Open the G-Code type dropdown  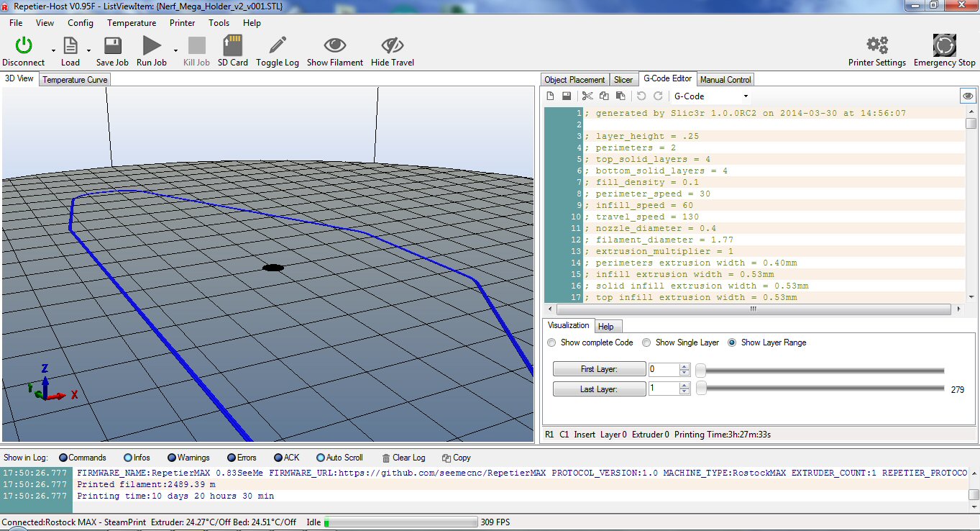click(746, 96)
